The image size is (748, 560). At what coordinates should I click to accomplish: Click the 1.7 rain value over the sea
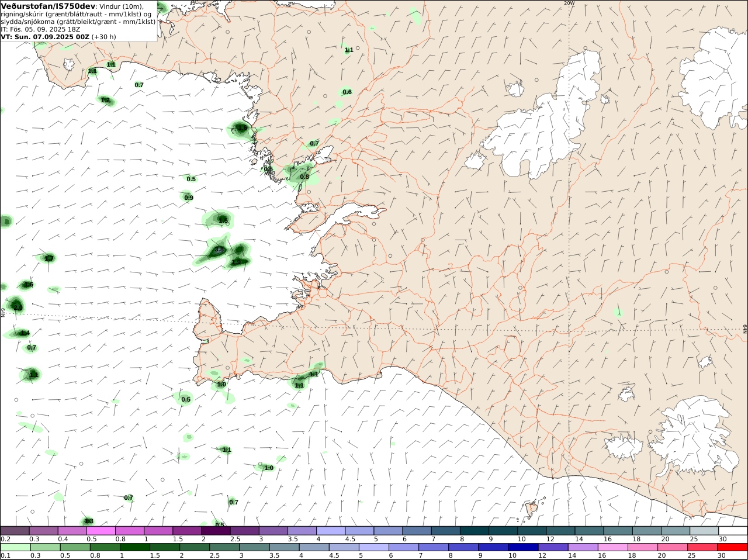(x=49, y=258)
